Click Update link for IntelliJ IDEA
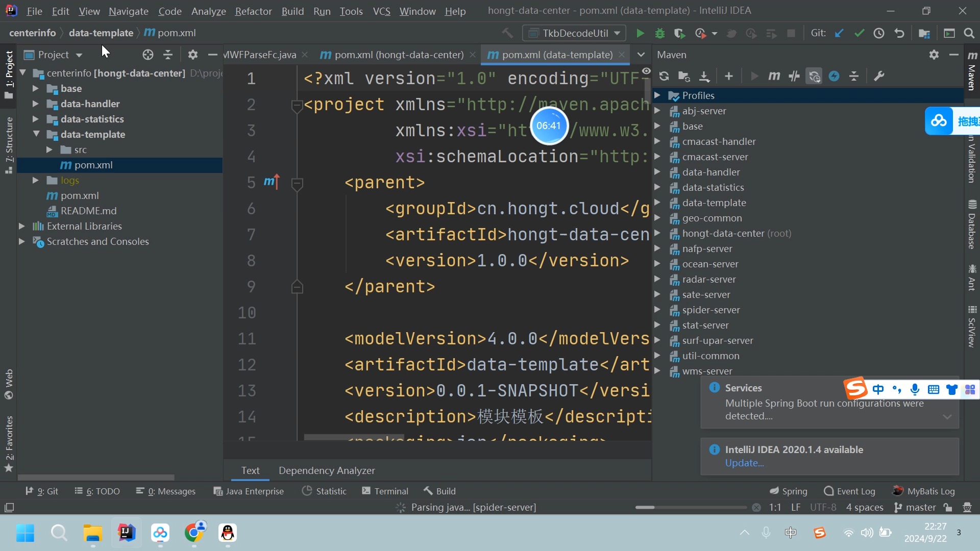This screenshot has height=551, width=980. [x=744, y=463]
